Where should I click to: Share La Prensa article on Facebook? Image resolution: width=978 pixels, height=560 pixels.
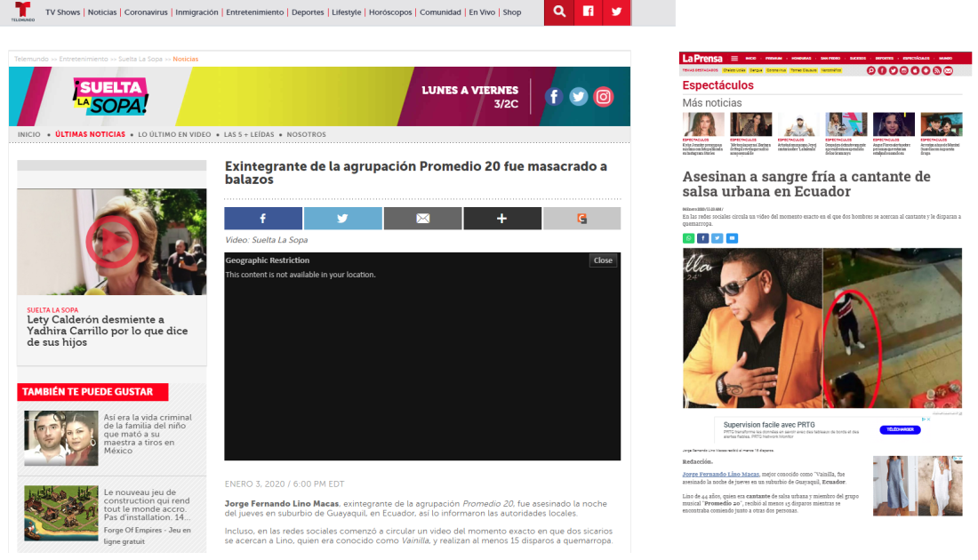point(703,238)
